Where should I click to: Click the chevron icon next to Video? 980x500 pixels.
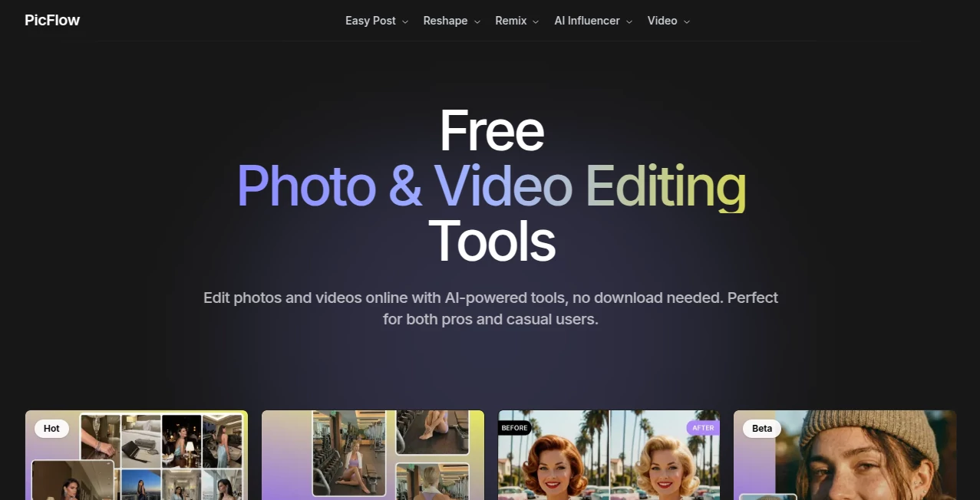click(x=688, y=21)
